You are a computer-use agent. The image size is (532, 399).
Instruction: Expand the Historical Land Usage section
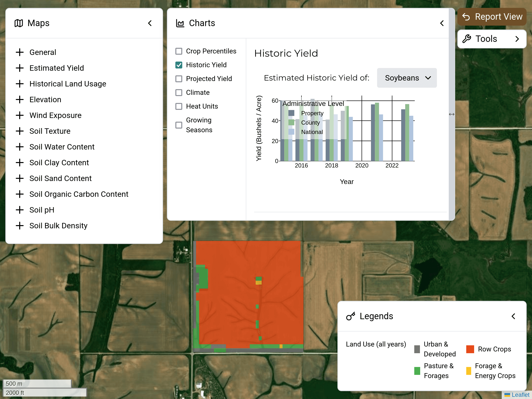point(68,84)
